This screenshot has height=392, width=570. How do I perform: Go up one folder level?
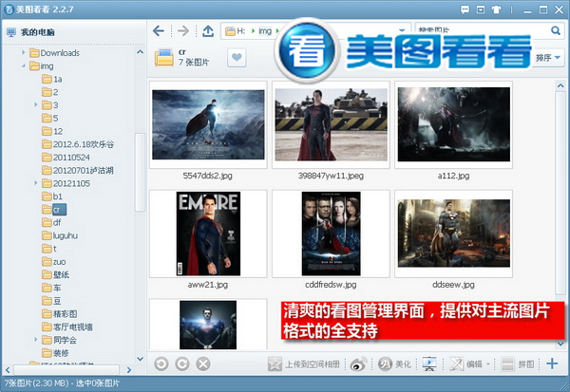pyautogui.click(x=208, y=31)
